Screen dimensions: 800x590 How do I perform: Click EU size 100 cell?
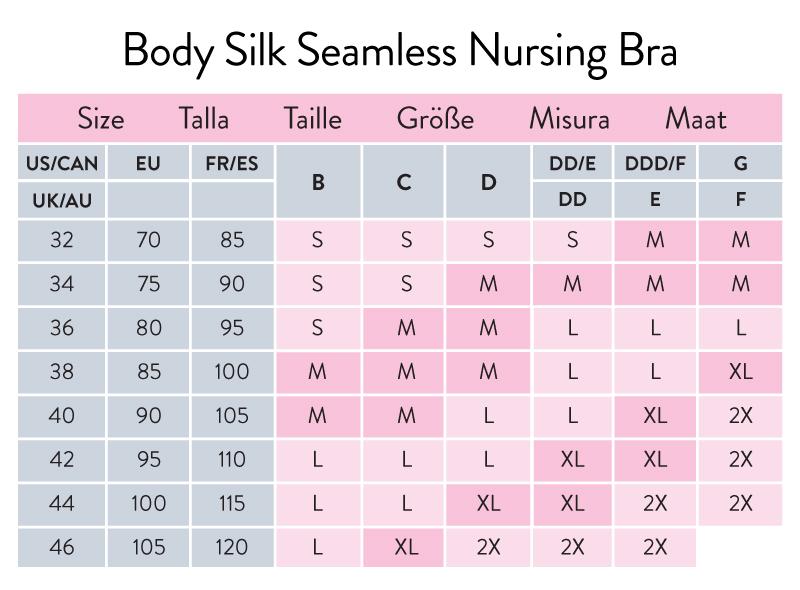pos(148,503)
